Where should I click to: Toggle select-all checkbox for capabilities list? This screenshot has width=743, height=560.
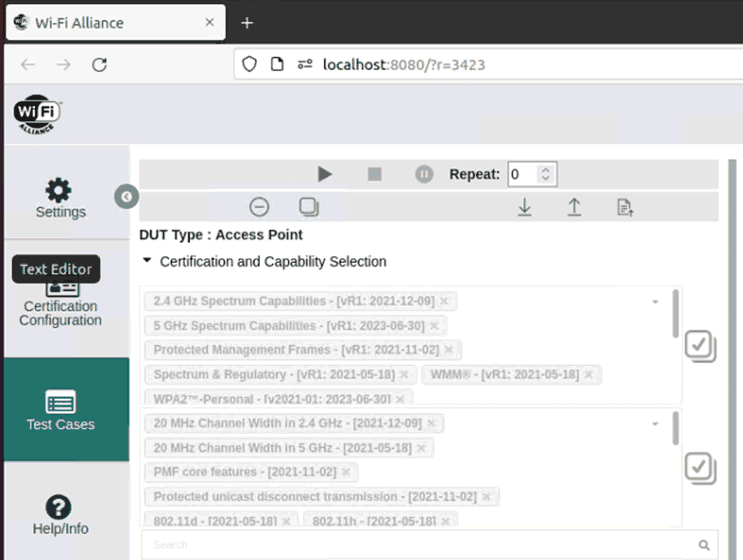pyautogui.click(x=700, y=467)
